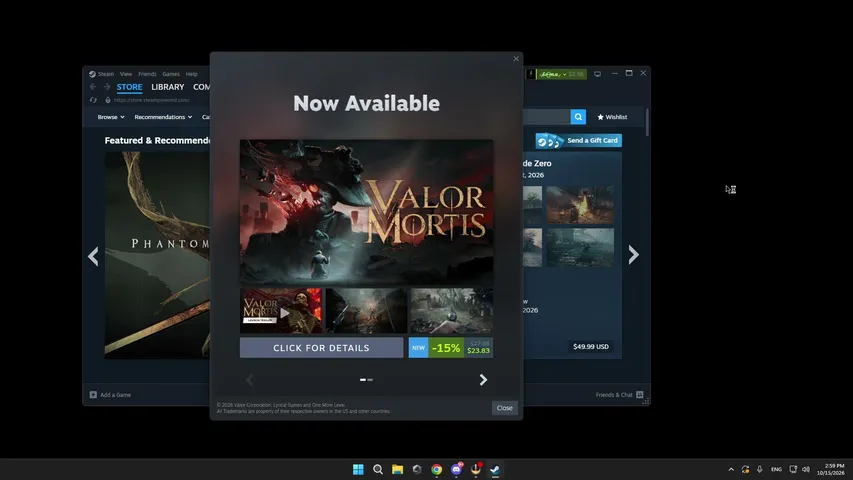Click the Big Picture mode monitor icon
This screenshot has height=480, width=853.
(597, 74)
